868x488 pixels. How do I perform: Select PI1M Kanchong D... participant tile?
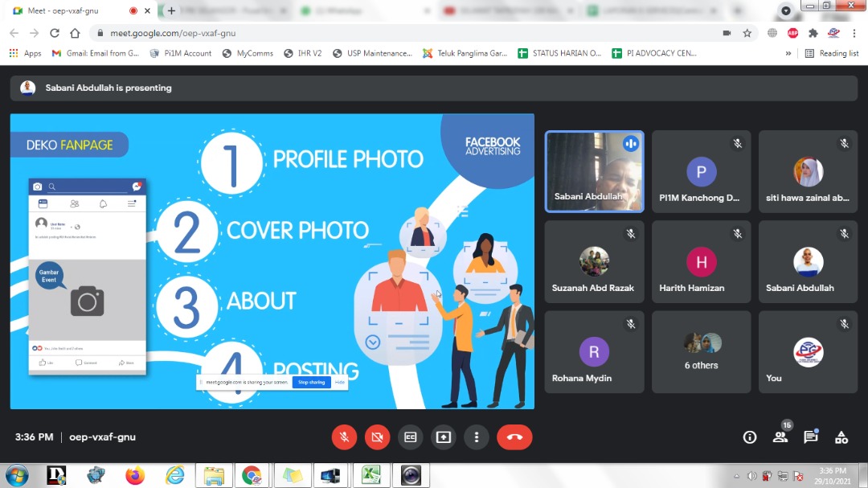coord(701,171)
